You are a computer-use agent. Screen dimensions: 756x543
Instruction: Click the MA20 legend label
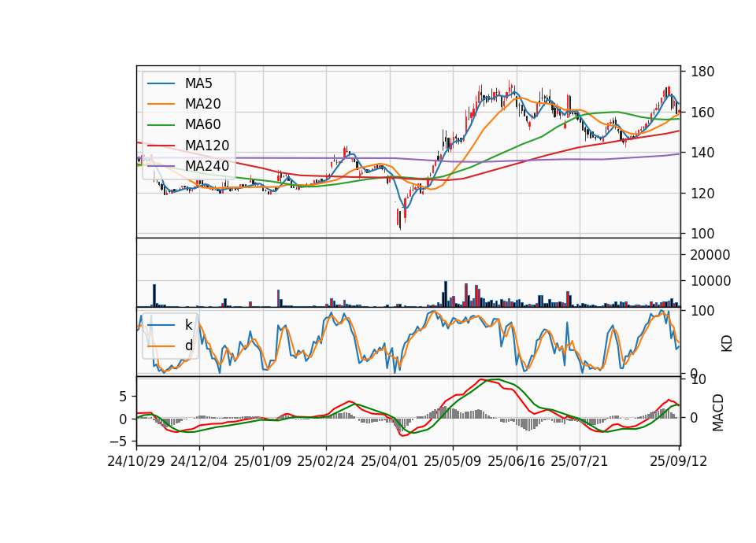(x=202, y=104)
